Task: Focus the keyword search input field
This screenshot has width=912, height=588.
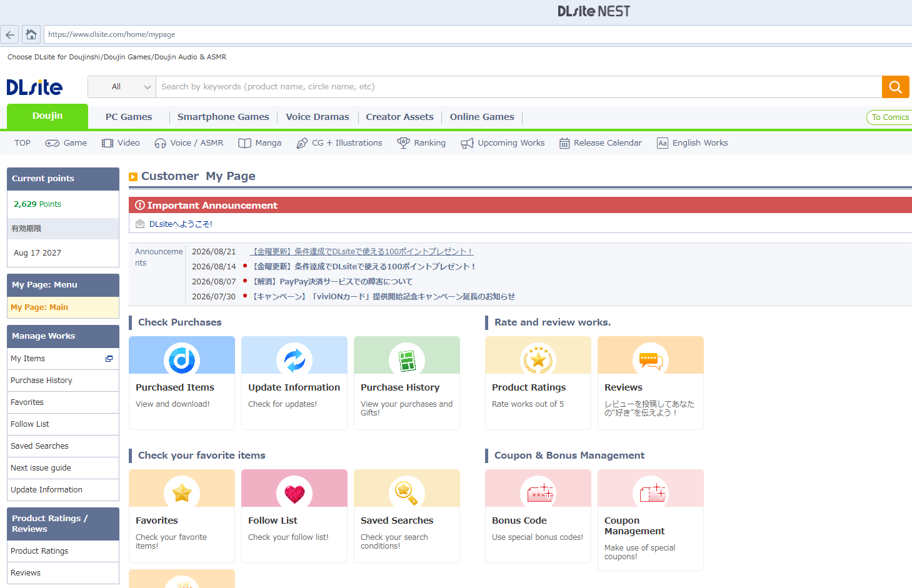Action: point(519,87)
